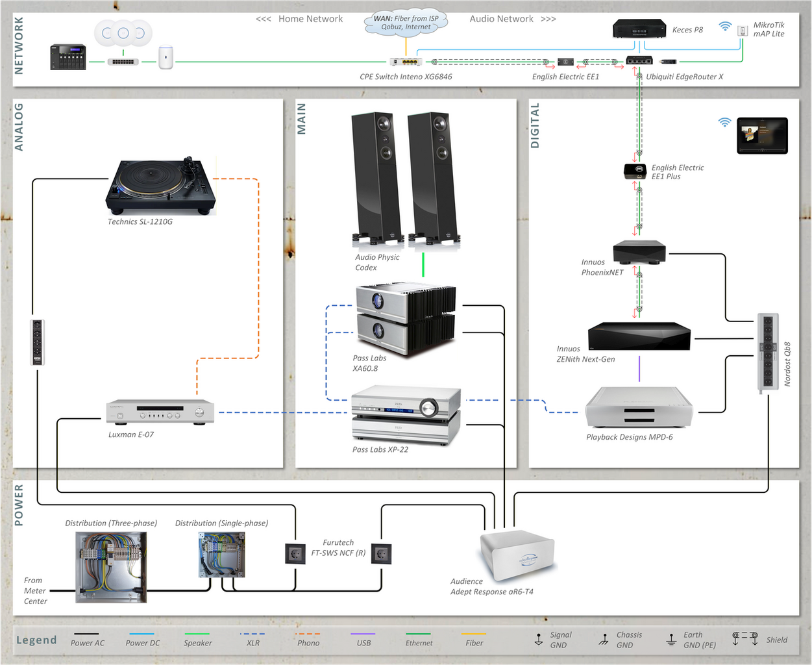Viewport: 812px width, 665px height.
Task: Select the Signal GND legend symbol
Action: point(539,640)
